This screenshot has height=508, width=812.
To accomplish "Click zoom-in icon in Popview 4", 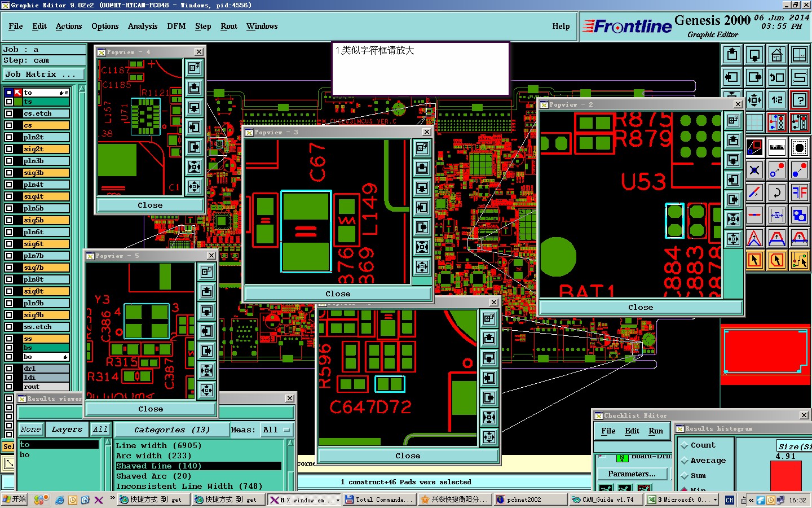I will 194,167.
